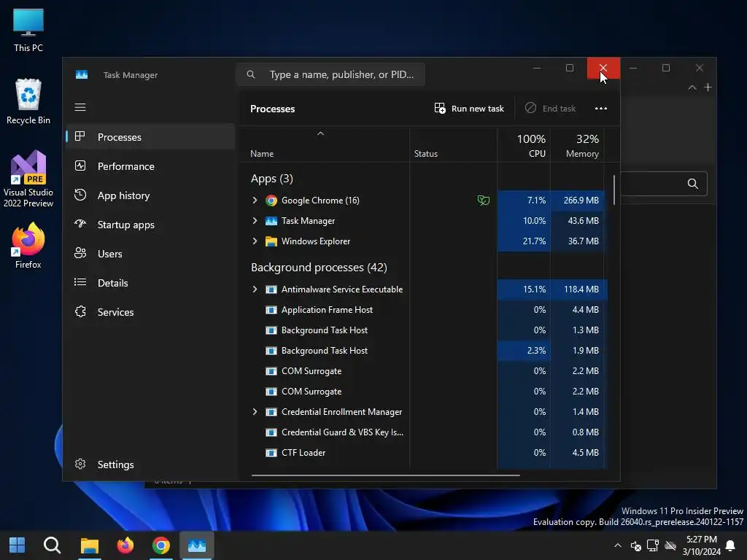
Task: Click the Google Chrome app icon in list
Action: point(271,201)
